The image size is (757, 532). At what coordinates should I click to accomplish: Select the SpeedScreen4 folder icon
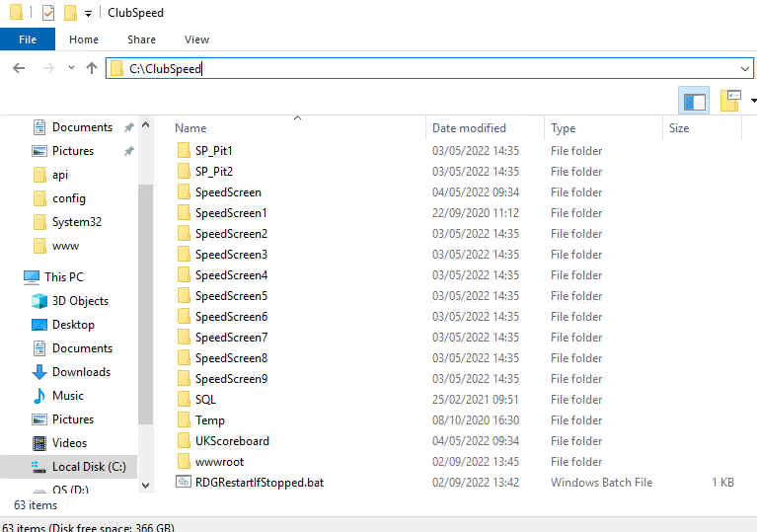[184, 275]
